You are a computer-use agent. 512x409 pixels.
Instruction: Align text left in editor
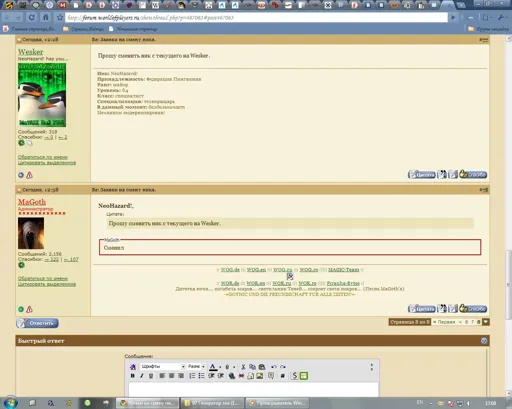pos(162,376)
